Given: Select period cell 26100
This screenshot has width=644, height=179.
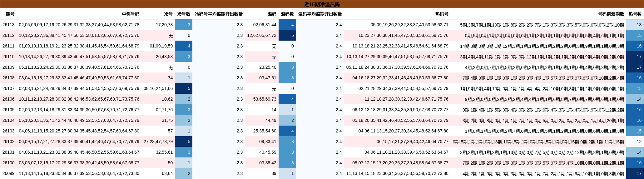Looking at the screenshot, I should [x=8, y=163].
